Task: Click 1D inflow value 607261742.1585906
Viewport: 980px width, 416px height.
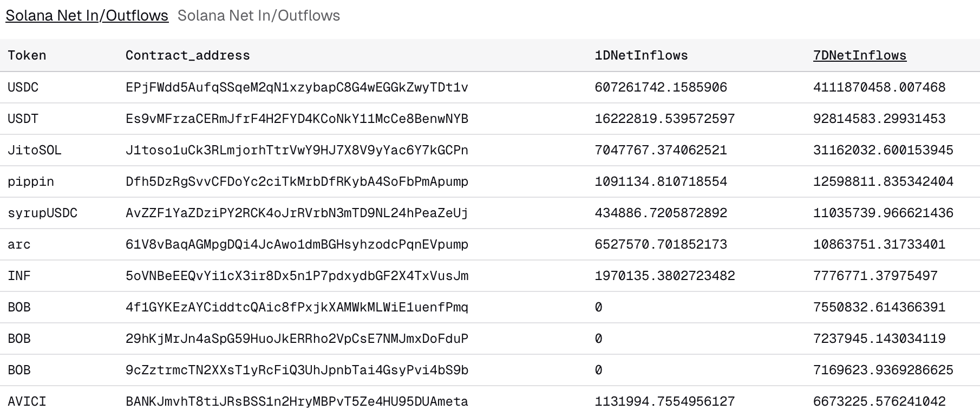Action: (x=661, y=87)
